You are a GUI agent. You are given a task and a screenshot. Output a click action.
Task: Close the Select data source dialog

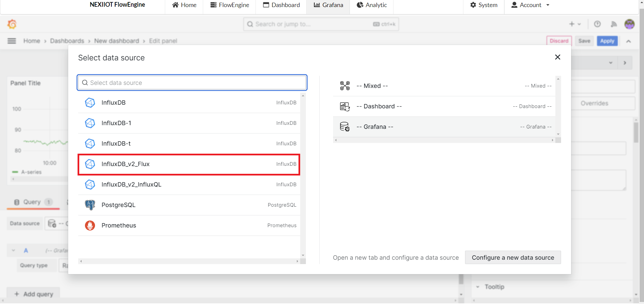tap(558, 57)
